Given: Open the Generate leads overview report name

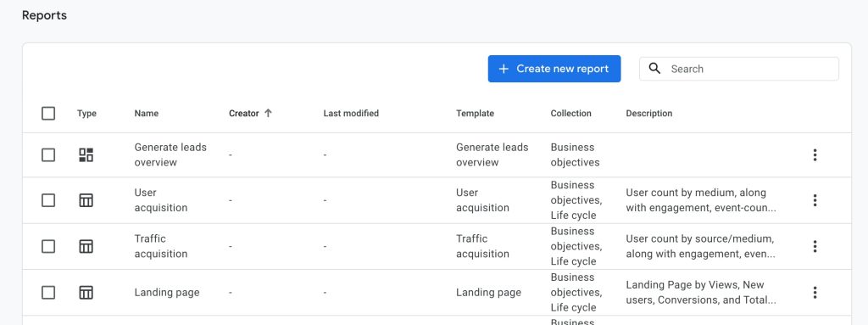Looking at the screenshot, I should click(170, 154).
